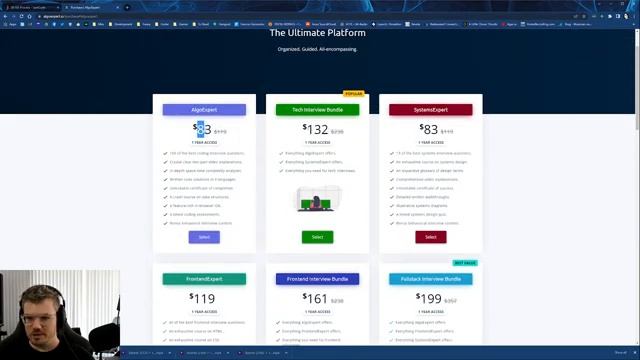Switch to the Purchase AlgoExpert tab
Screen dimensions: 640x360
(x=92, y=7)
